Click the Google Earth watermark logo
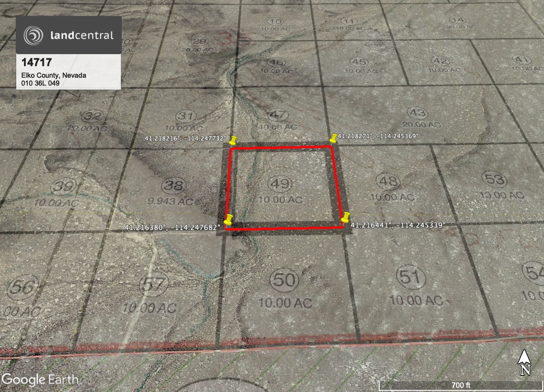544x392 pixels. 39,380
